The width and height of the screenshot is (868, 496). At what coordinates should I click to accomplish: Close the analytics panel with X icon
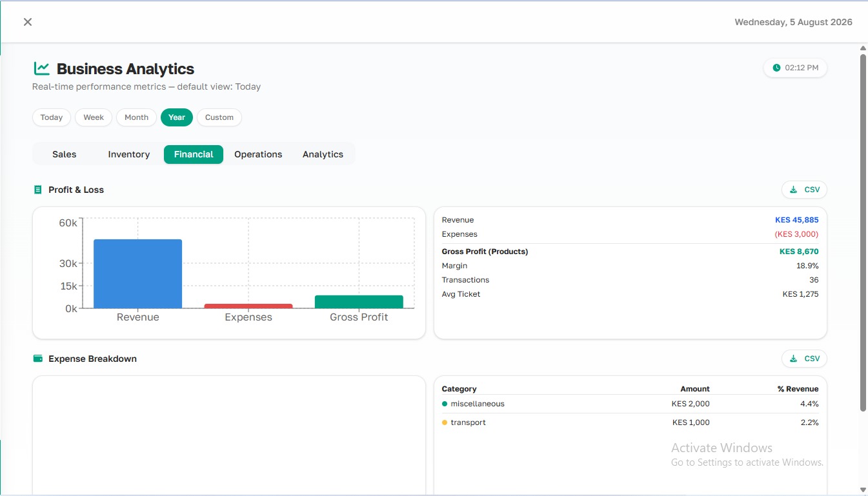pyautogui.click(x=28, y=22)
